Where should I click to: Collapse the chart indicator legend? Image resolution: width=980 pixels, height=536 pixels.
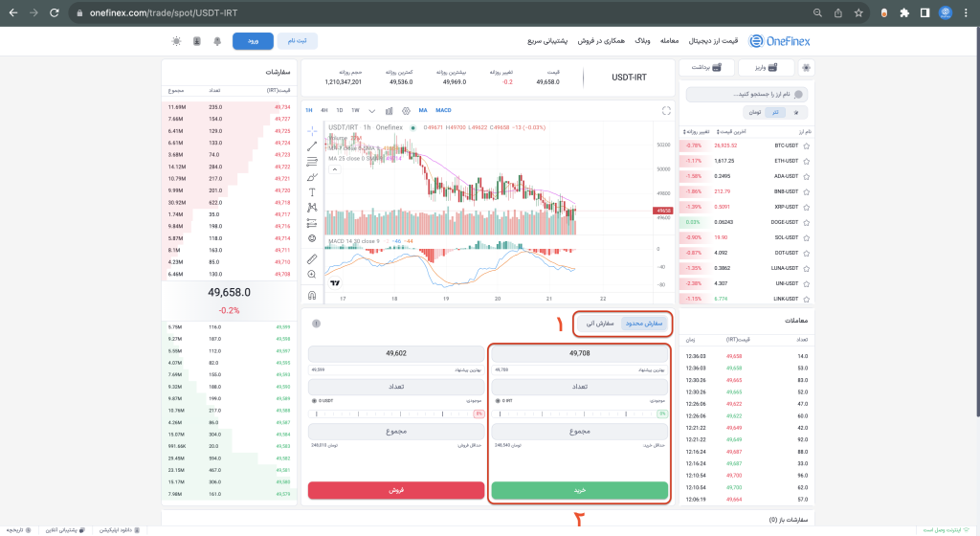334,169
